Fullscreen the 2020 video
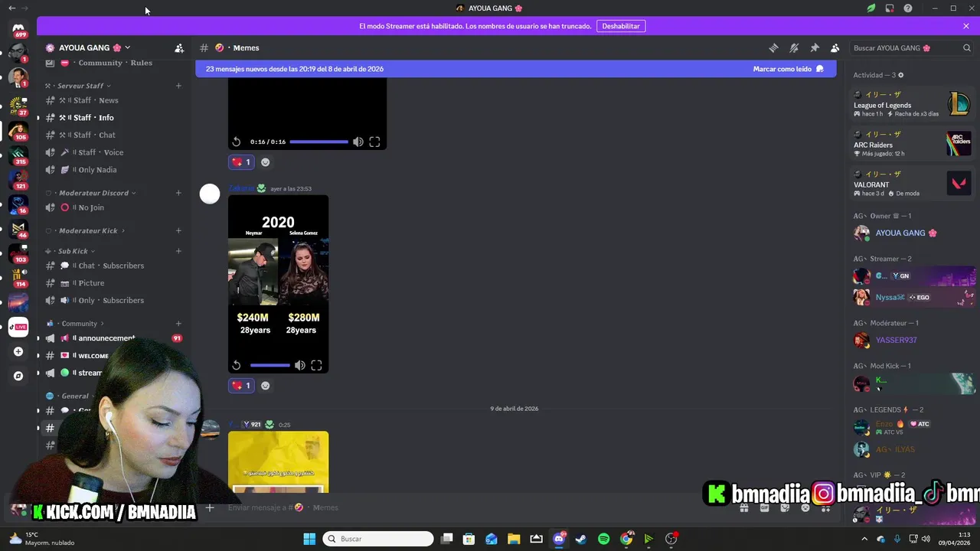980x551 pixels. (x=316, y=366)
